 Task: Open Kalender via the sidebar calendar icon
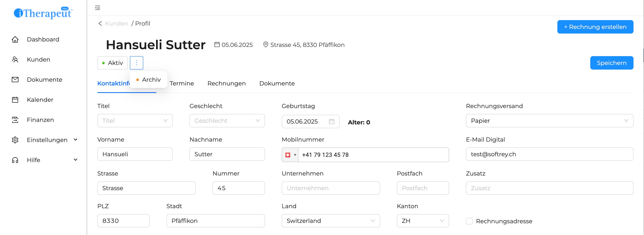tap(15, 100)
